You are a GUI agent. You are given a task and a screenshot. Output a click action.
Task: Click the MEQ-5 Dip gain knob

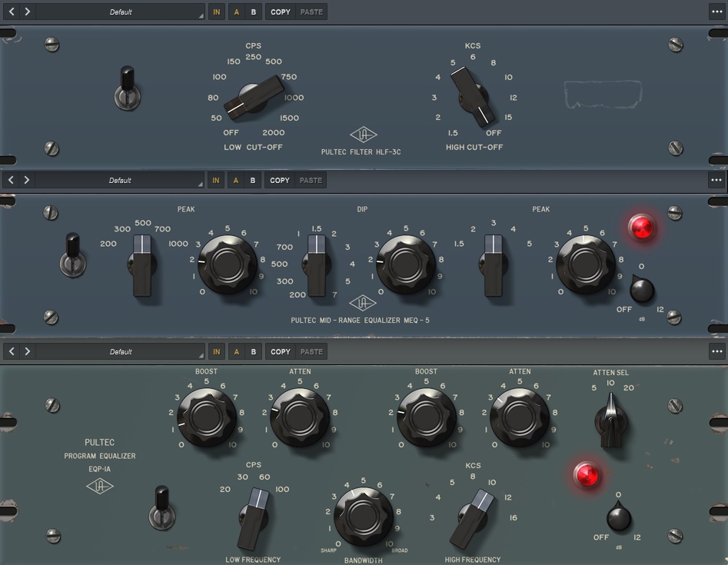[x=406, y=264]
